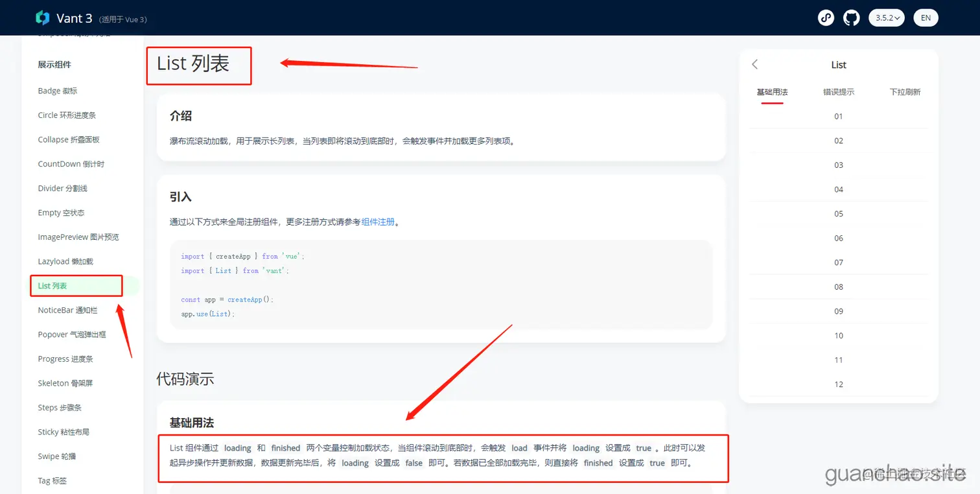Viewport: 980px width, 494px height.
Task: Click list row 03 in simulator
Action: [839, 165]
